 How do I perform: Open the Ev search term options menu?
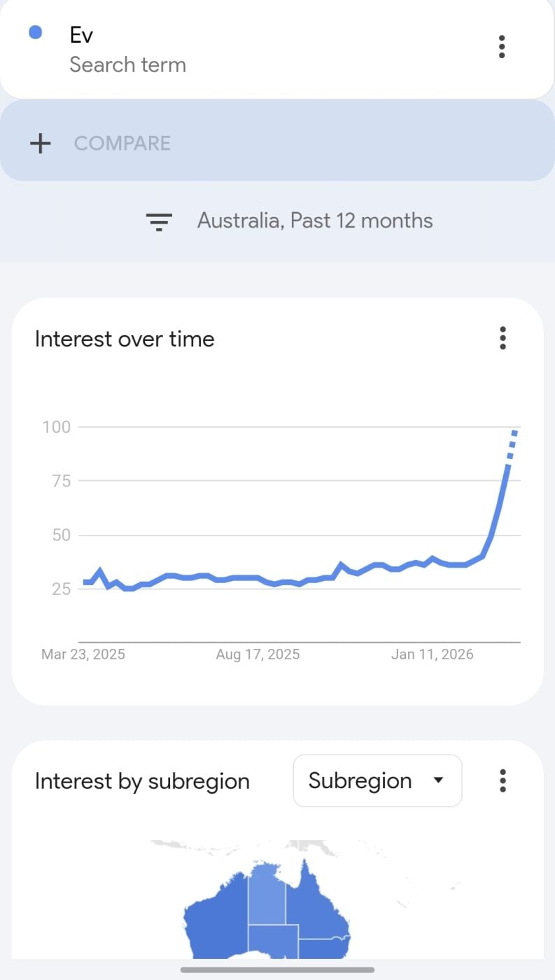pyautogui.click(x=502, y=47)
